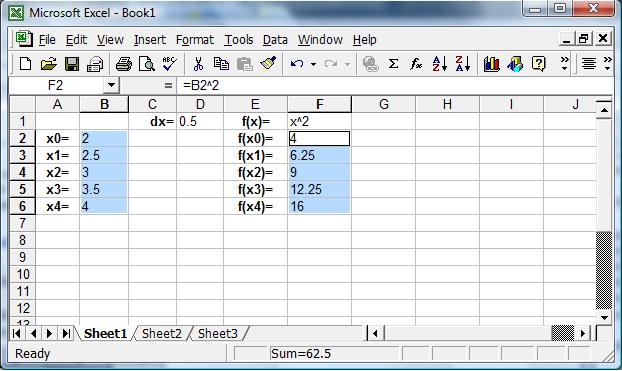Click the horizontal scrollbar right arrow
622x371 pixels.
(x=583, y=333)
